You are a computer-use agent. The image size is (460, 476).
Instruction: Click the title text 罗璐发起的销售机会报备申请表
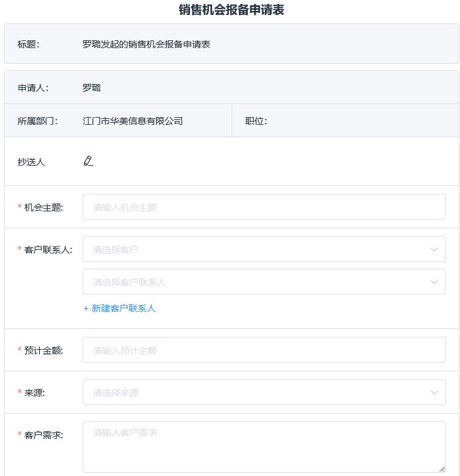[146, 44]
